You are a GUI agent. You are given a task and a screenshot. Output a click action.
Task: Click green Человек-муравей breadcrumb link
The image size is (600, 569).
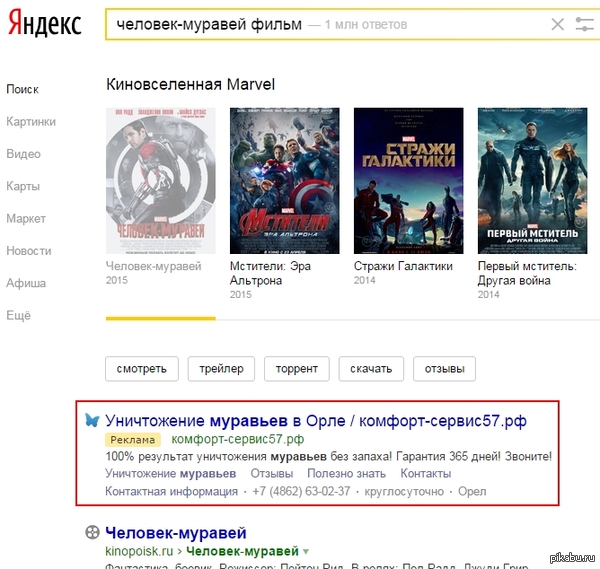pyautogui.click(x=242, y=551)
